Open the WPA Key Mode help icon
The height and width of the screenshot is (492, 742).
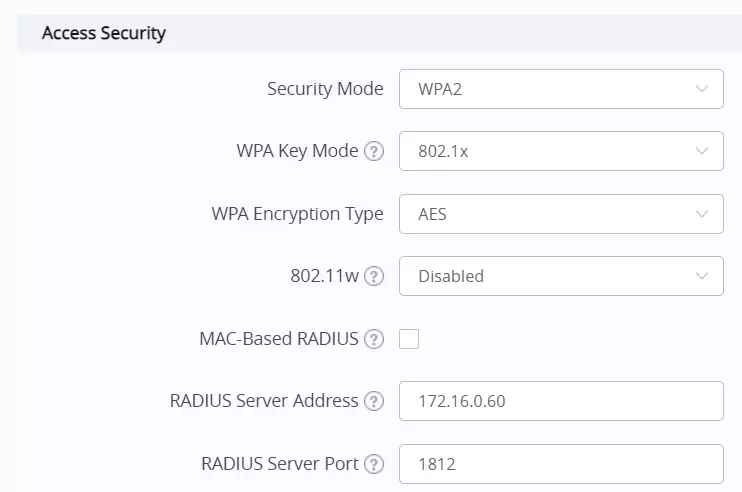click(x=374, y=151)
